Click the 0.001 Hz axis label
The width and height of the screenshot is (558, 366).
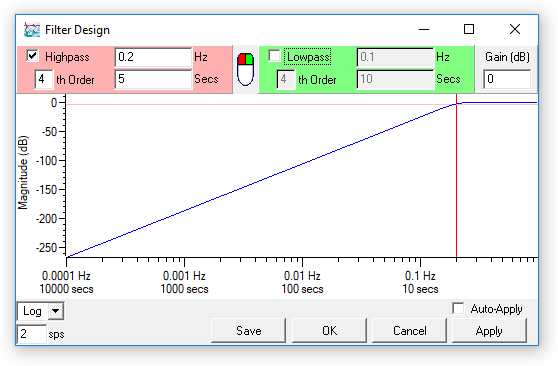pyautogui.click(x=184, y=276)
